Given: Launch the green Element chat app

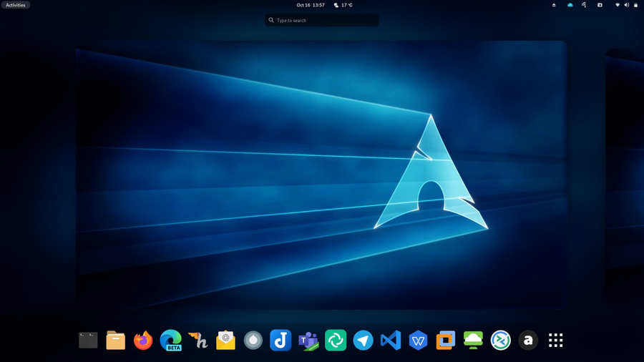Looking at the screenshot, I should click(336, 341).
